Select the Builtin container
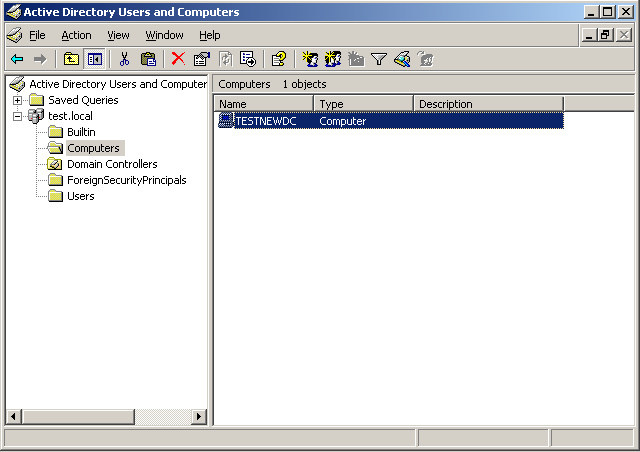Image resolution: width=640 pixels, height=452 pixels. pos(81,132)
